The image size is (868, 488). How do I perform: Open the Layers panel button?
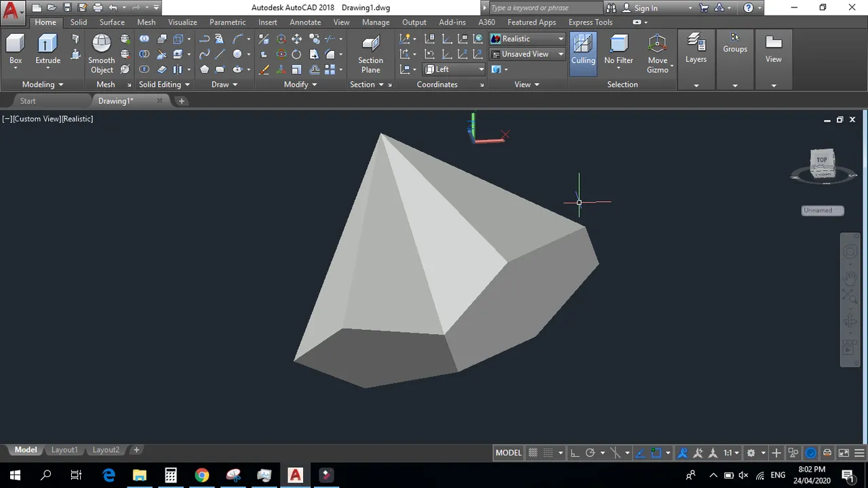pos(696,49)
